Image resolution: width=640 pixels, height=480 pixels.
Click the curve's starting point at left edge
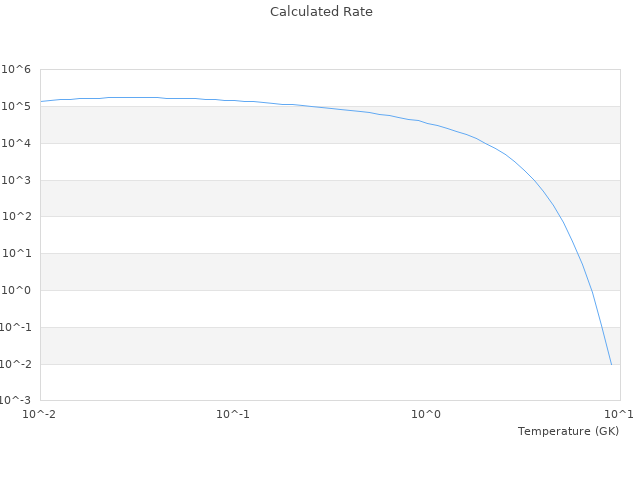coord(41,101)
